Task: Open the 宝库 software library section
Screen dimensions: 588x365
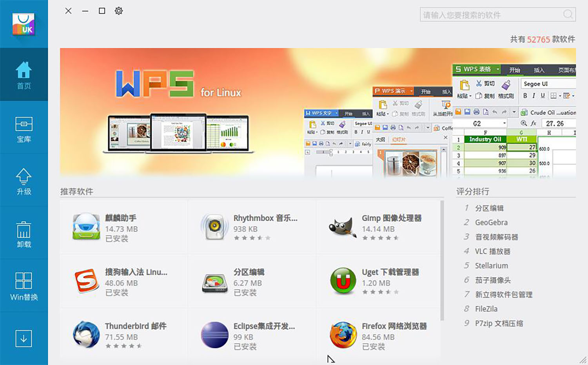Action: (24, 127)
